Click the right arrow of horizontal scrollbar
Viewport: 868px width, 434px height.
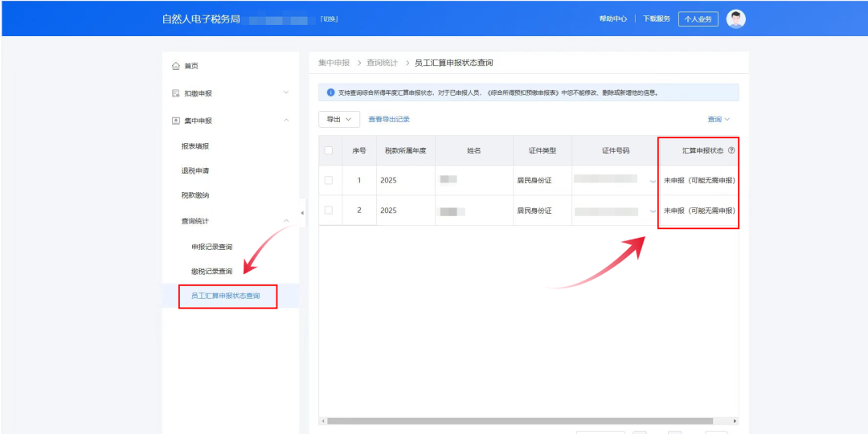(x=735, y=420)
